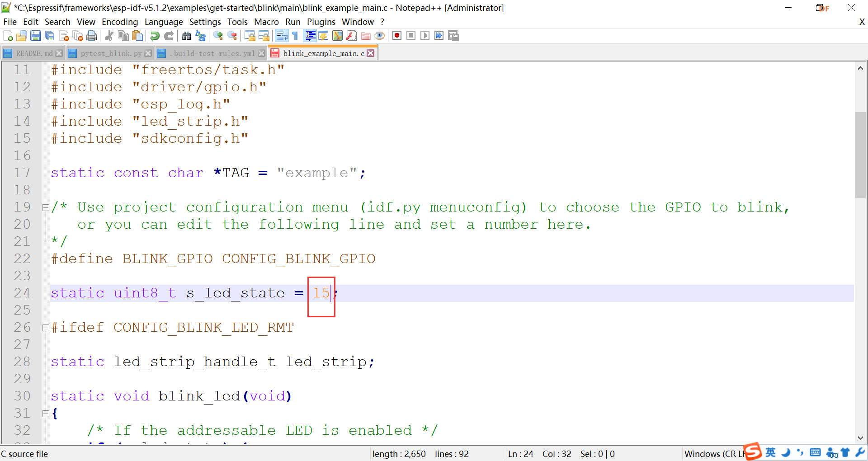Collapse the comment fold at line 19

(x=46, y=208)
